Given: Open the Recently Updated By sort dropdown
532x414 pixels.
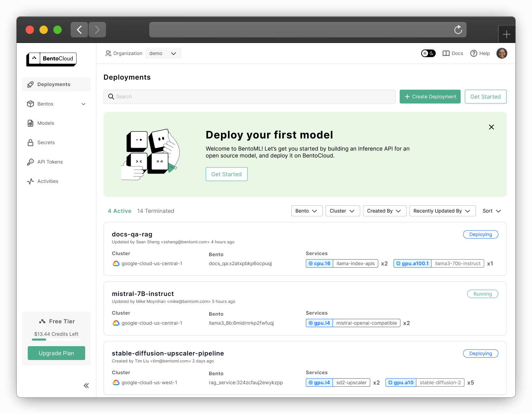Looking at the screenshot, I should [442, 211].
